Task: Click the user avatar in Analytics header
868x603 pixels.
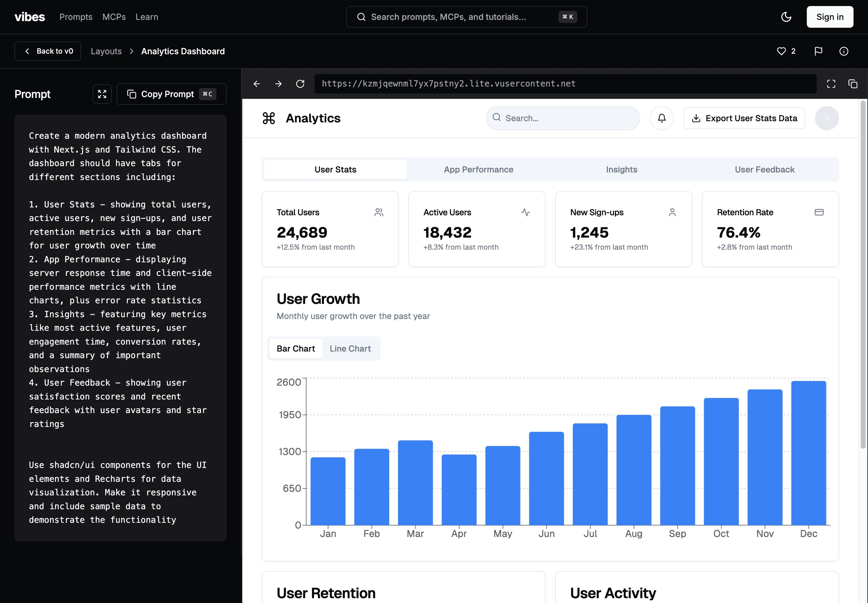Action: pos(826,118)
